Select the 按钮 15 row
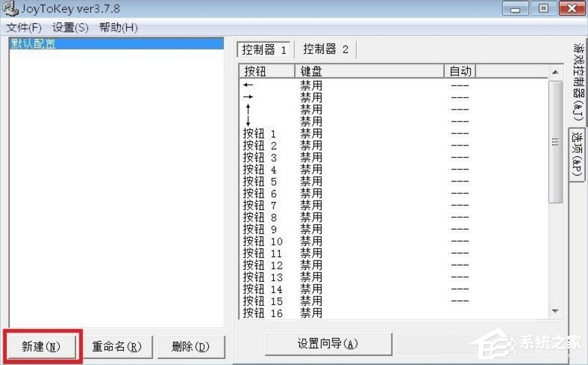Viewport: 588px width, 365px height. (394, 301)
